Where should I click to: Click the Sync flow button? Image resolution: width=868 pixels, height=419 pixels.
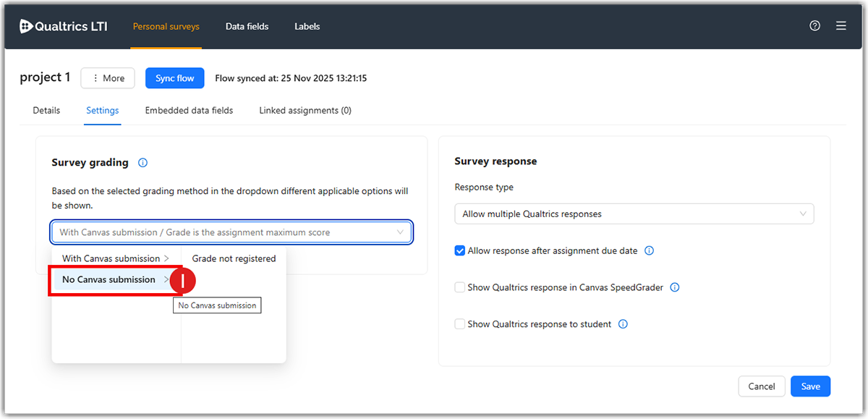point(175,78)
